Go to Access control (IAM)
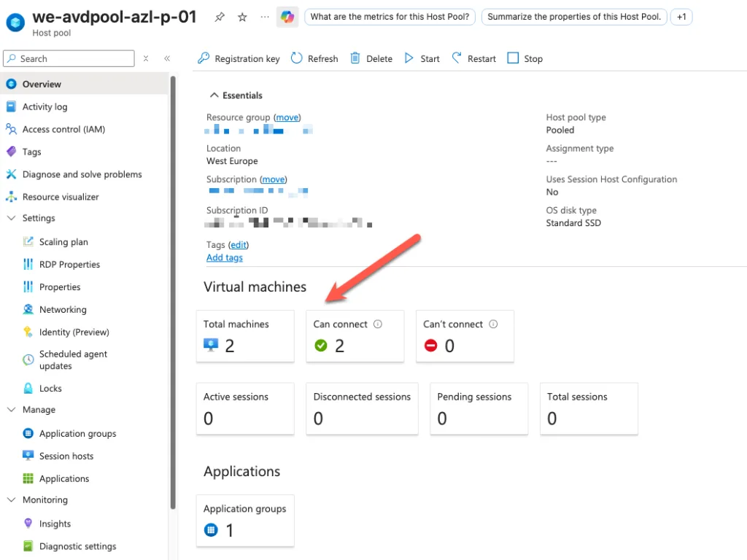Image resolution: width=747 pixels, height=560 pixels. (84, 129)
